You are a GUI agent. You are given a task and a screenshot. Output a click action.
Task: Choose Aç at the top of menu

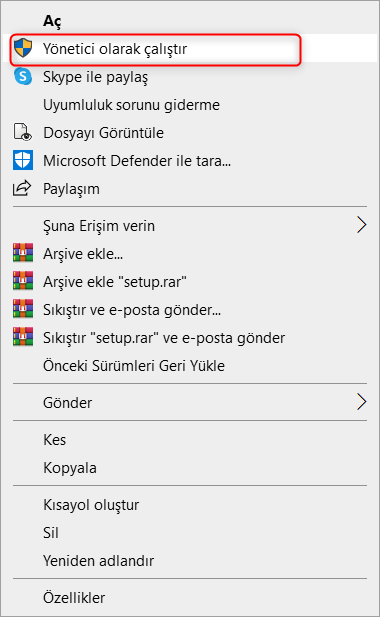190,20
